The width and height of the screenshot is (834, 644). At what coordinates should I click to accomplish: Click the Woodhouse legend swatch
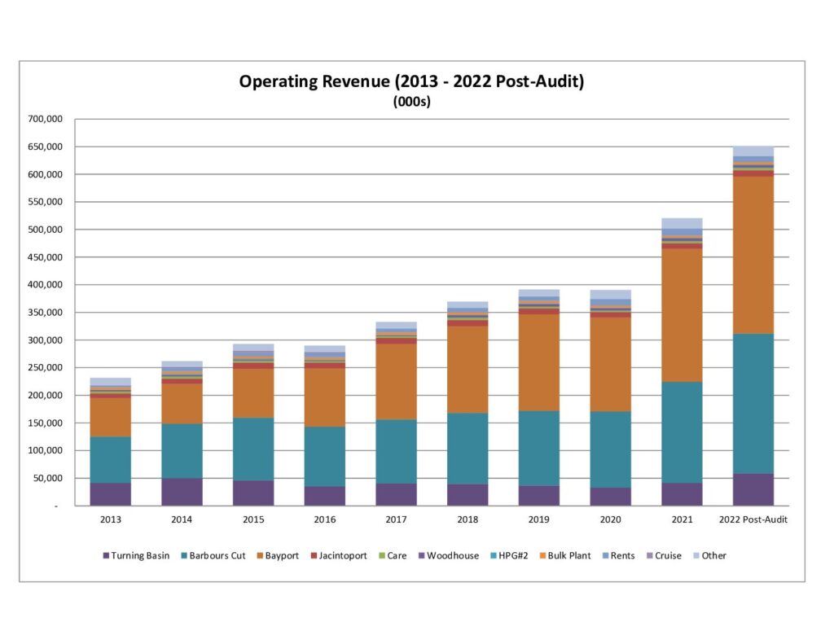pyautogui.click(x=422, y=556)
